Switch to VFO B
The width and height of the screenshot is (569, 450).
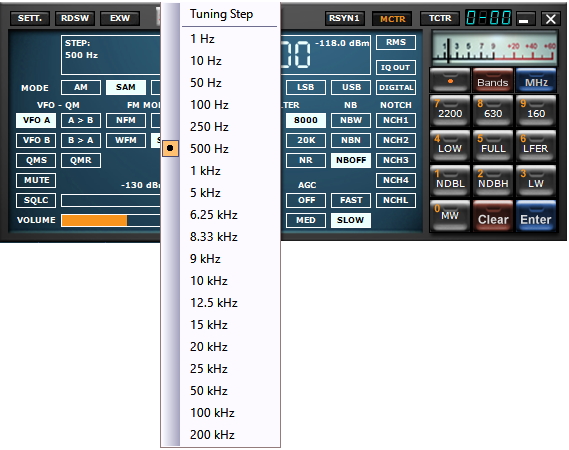point(36,140)
